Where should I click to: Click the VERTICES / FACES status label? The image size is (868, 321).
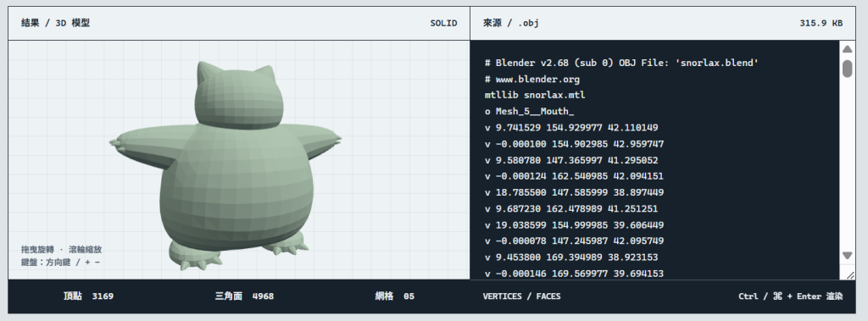tap(521, 296)
